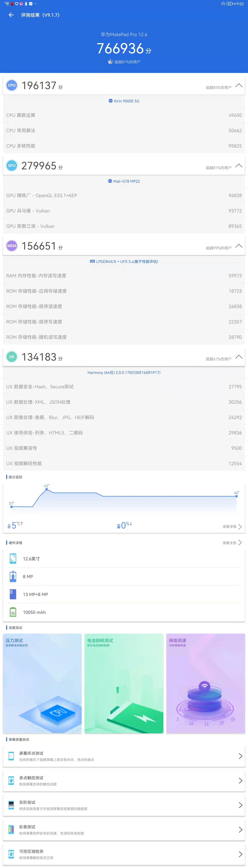
Task: Open the 压力测试 stress test card
Action: (42, 683)
